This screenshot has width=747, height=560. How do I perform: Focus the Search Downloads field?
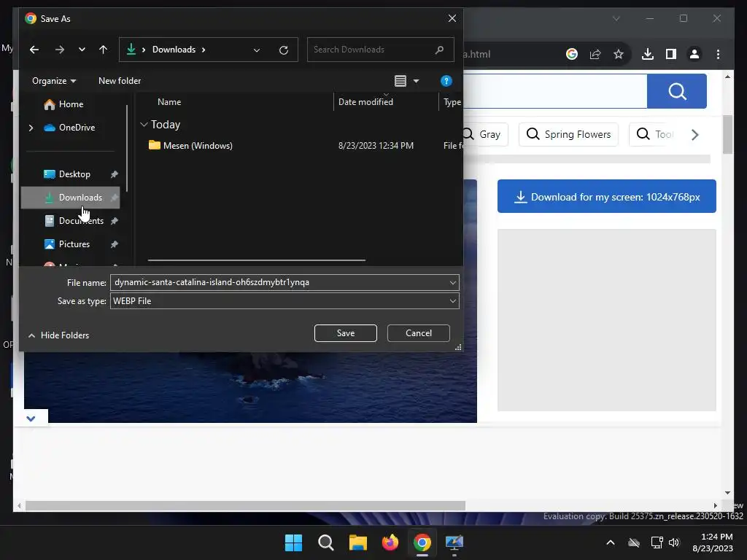[x=380, y=50]
